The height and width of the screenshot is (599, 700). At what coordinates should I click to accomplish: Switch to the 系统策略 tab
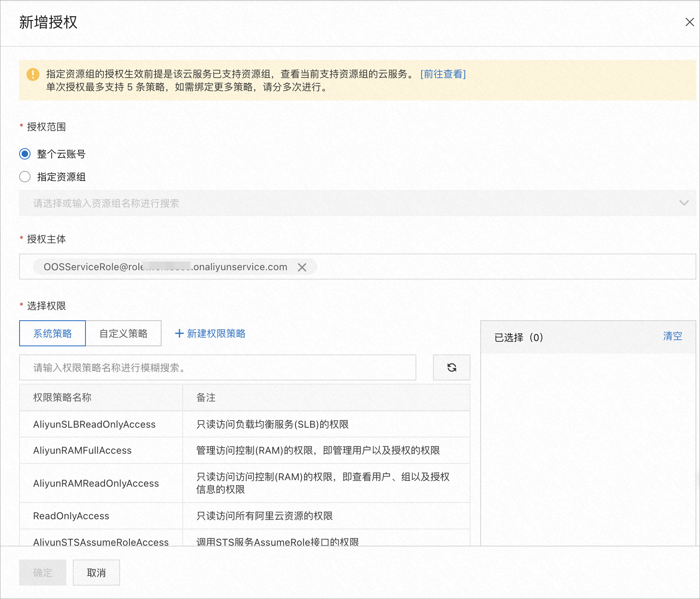[x=52, y=333]
